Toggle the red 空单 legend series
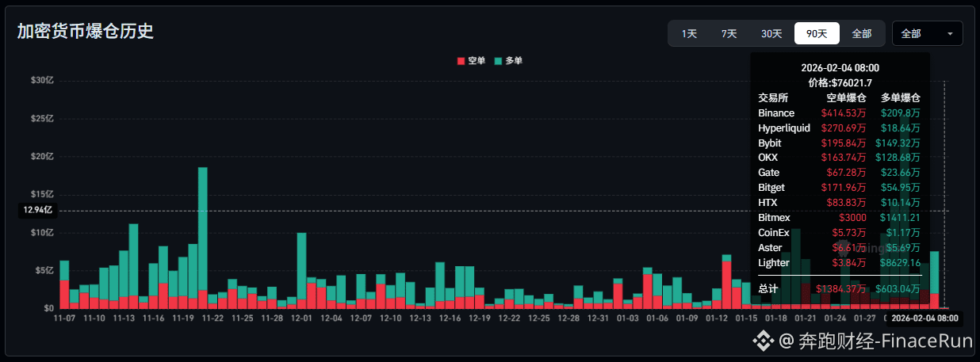 [x=471, y=61]
